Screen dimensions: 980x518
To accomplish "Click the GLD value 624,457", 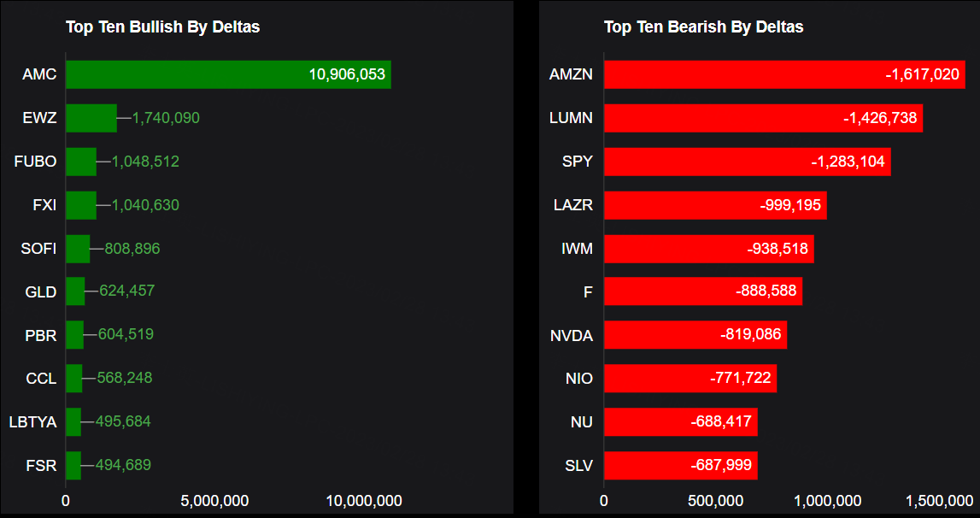I will 127,291.
